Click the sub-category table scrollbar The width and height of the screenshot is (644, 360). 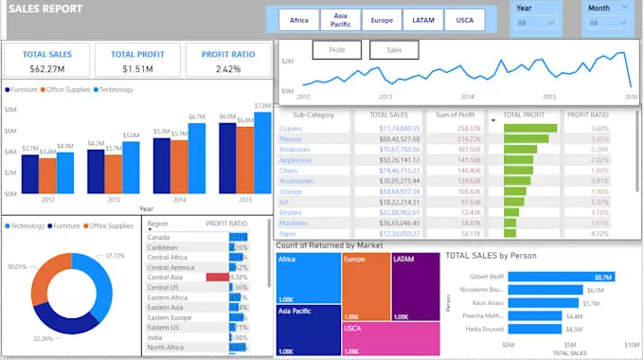[x=637, y=150]
